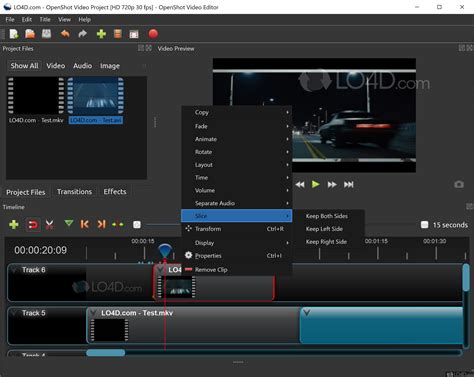Image resolution: width=474 pixels, height=377 pixels.
Task: Choose Transform from the context menu
Action: pos(237,229)
